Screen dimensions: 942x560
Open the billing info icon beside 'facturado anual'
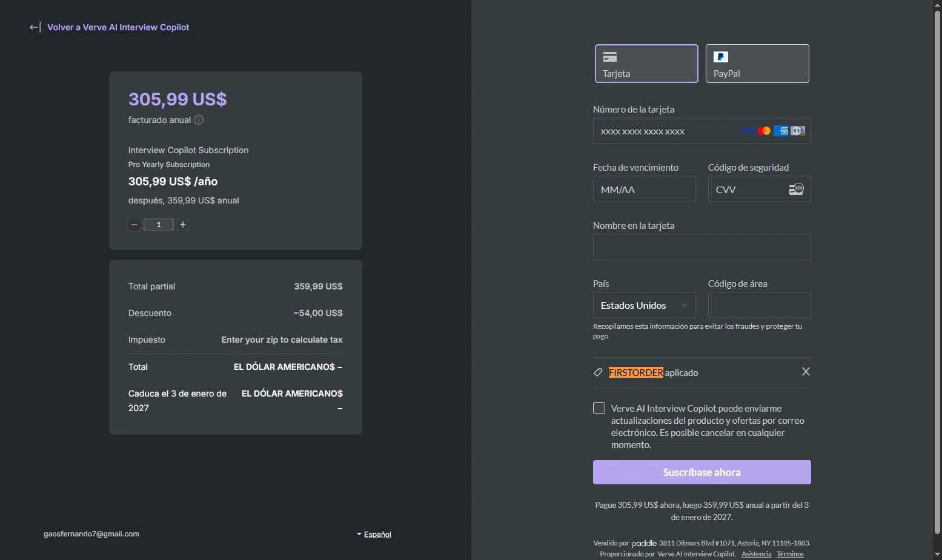tap(199, 120)
